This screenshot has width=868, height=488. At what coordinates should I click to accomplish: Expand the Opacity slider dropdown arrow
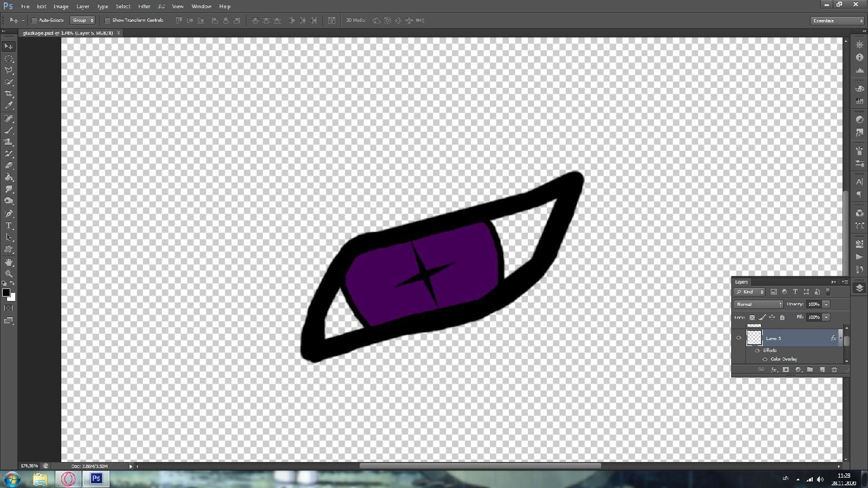826,304
